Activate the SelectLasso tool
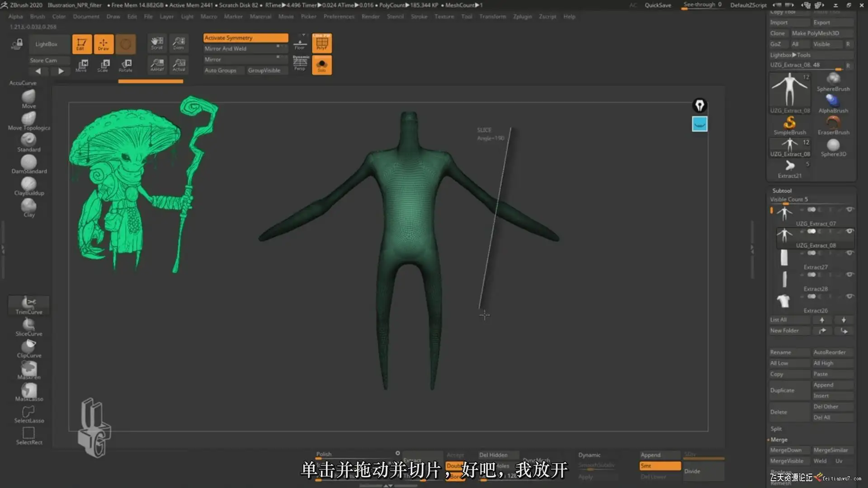 point(28,412)
